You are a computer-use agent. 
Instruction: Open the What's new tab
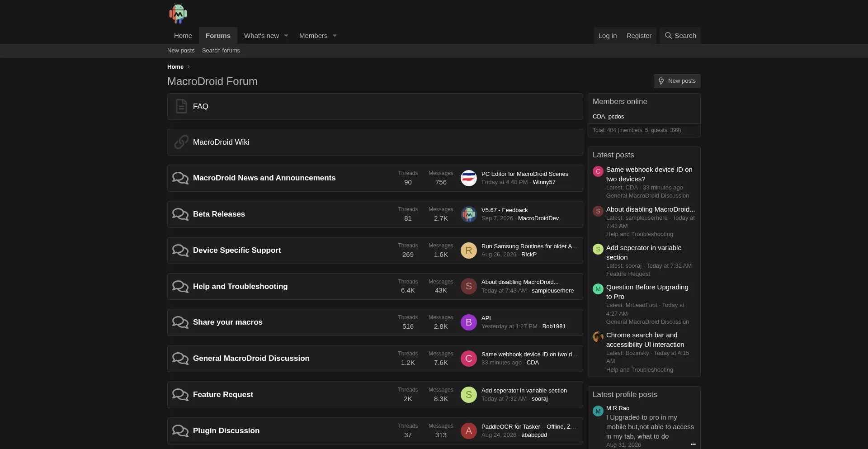(x=261, y=36)
